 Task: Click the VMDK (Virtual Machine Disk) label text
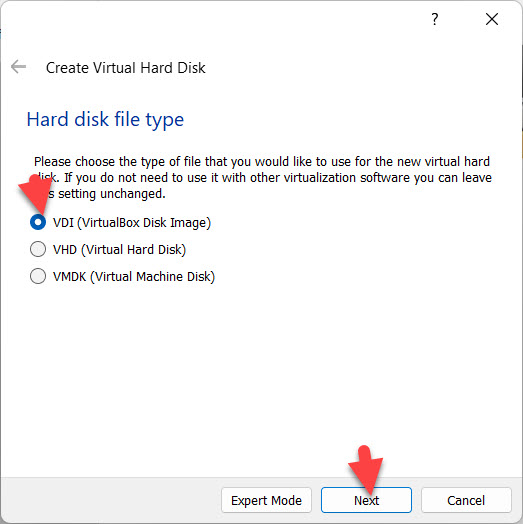[134, 277]
